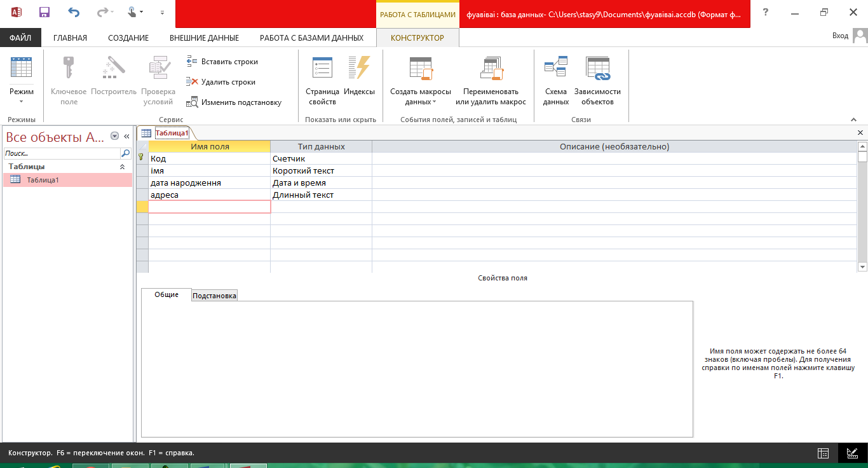Click the Тип данных column header

[x=322, y=146]
